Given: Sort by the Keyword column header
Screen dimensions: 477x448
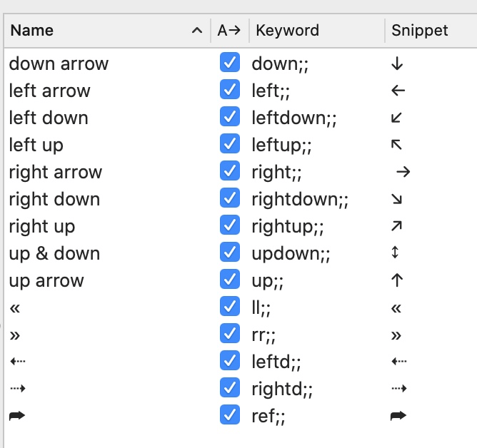Looking at the screenshot, I should 287,31.
